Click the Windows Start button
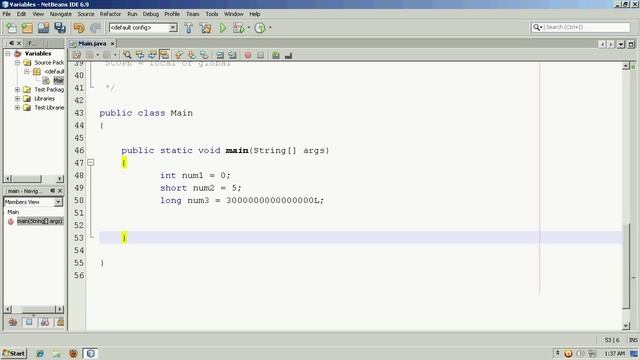This screenshot has height=360, width=640. (14, 353)
